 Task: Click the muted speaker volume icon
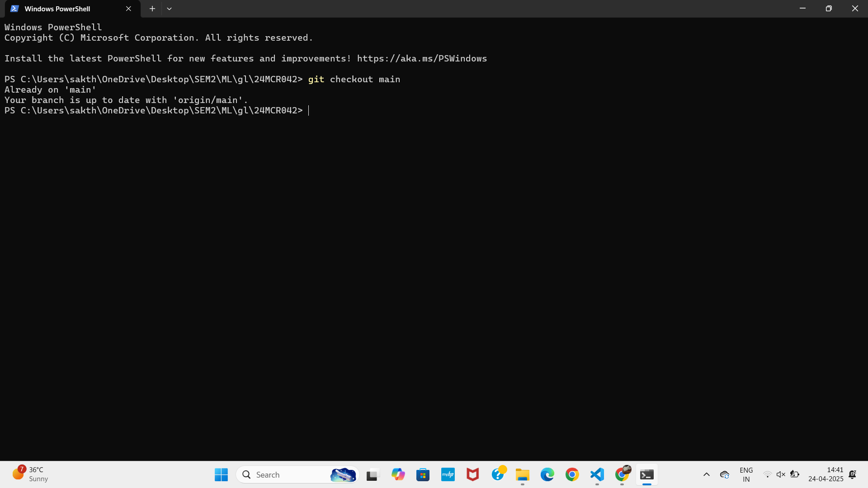(781, 474)
